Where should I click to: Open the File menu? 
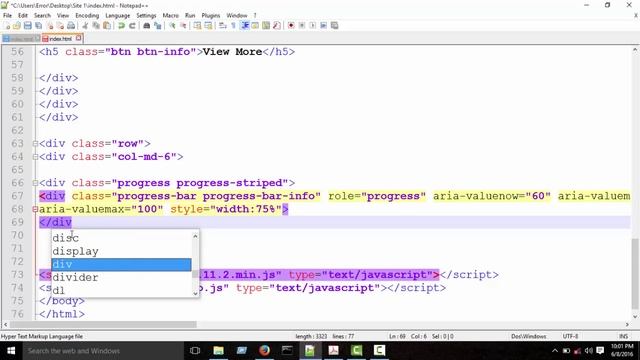pos(7,16)
